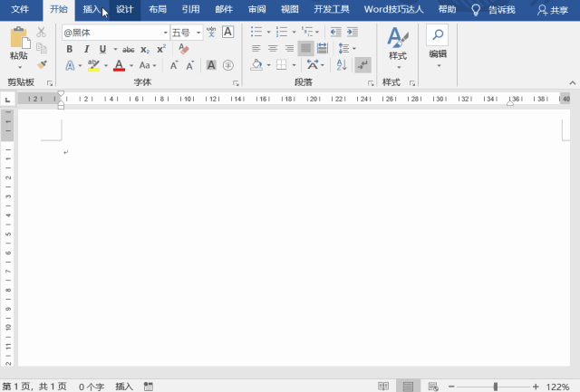Open the 布局 ribbon tab
Image resolution: width=580 pixels, height=392 pixels.
tap(158, 10)
